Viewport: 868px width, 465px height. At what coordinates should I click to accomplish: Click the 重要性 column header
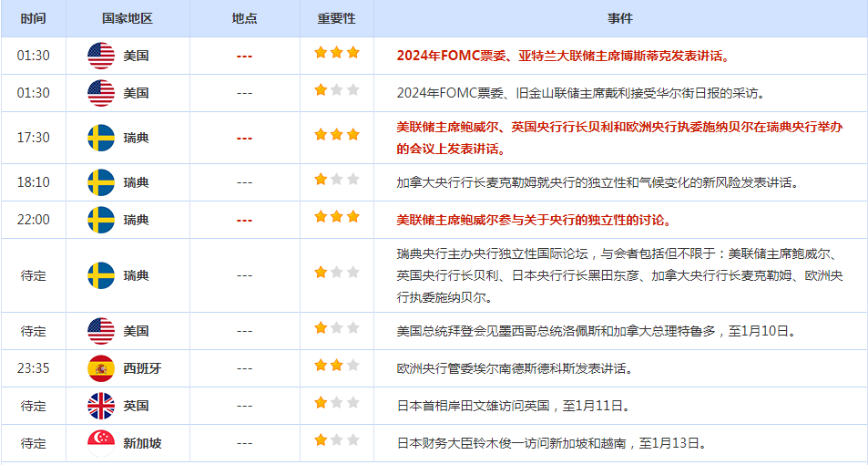point(337,18)
